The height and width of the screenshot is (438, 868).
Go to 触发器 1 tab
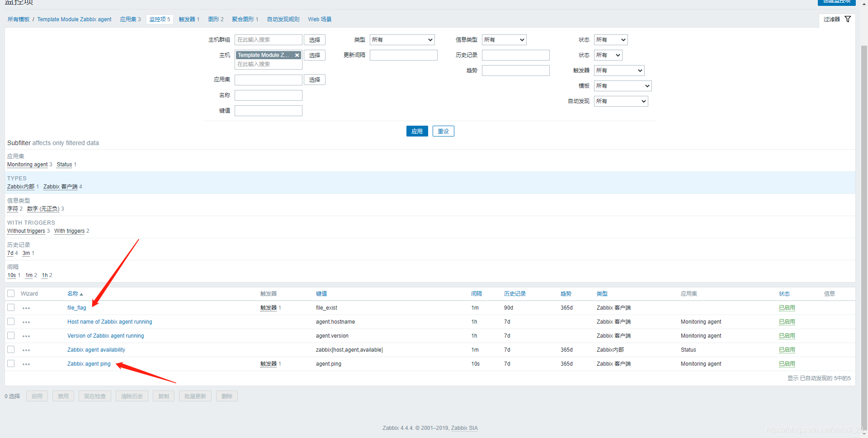click(189, 19)
